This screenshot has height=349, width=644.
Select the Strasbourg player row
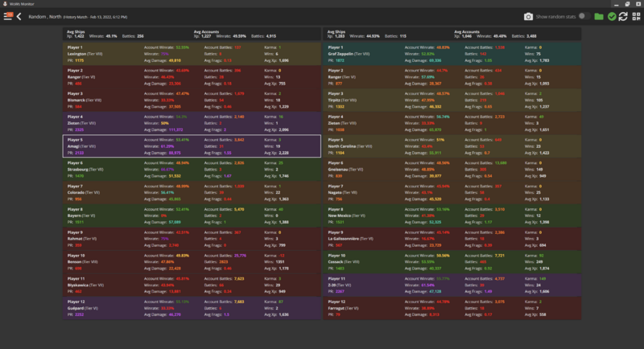pos(192,170)
